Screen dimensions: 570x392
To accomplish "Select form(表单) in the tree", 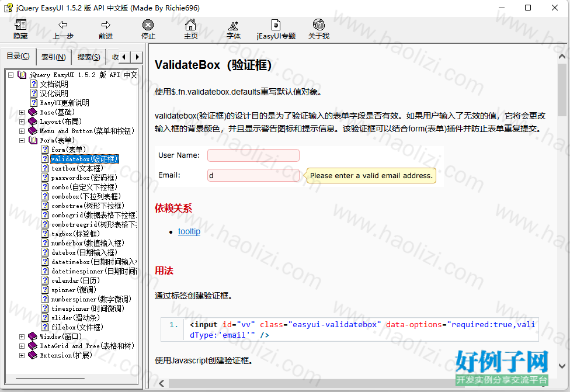I will pos(68,150).
